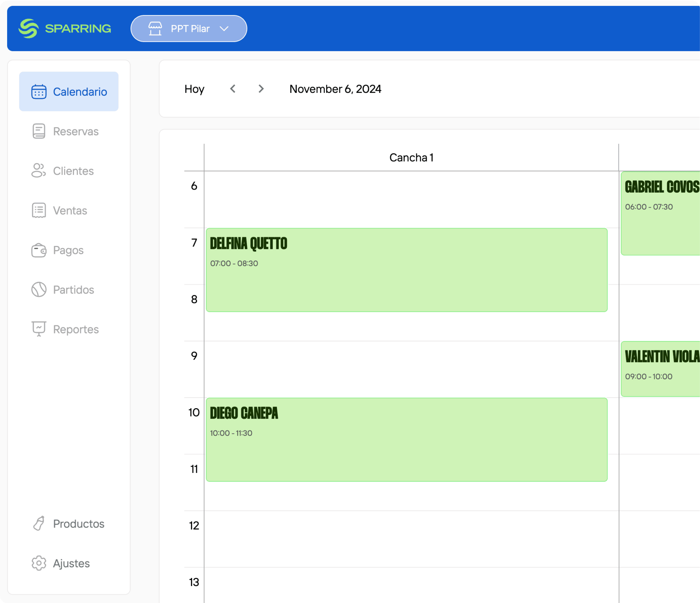The width and height of the screenshot is (700, 603).
Task: Go to next day arrow
Action: coord(261,89)
